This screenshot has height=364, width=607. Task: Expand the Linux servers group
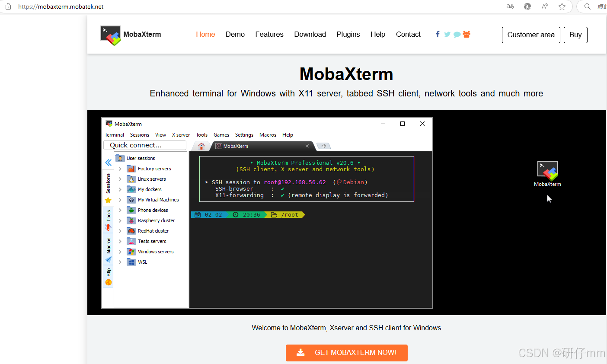(120, 179)
